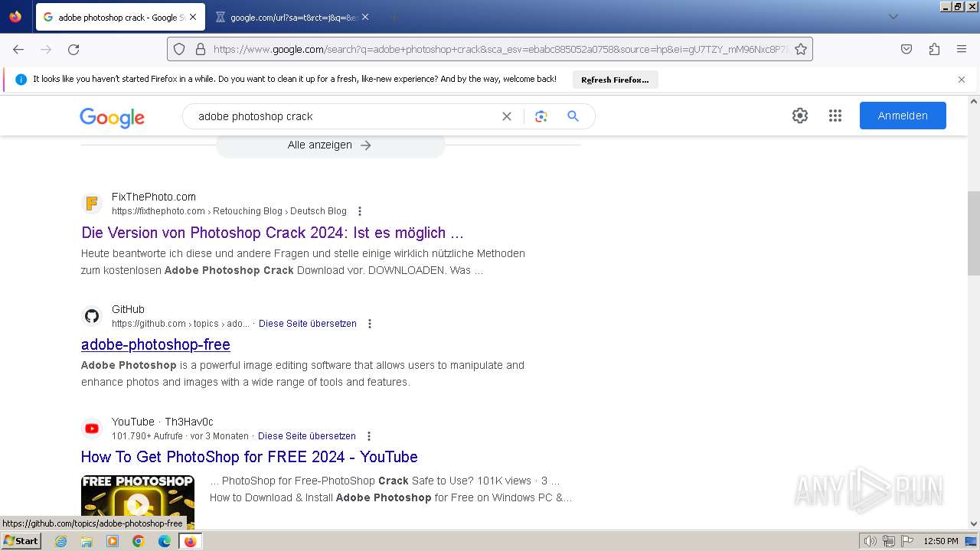Screen dimensions: 980x551
Task: Open more options for GitHub result
Action: [370, 324]
